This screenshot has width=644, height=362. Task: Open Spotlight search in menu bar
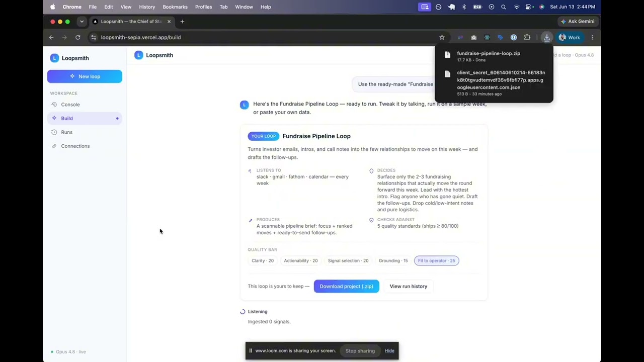(503, 7)
